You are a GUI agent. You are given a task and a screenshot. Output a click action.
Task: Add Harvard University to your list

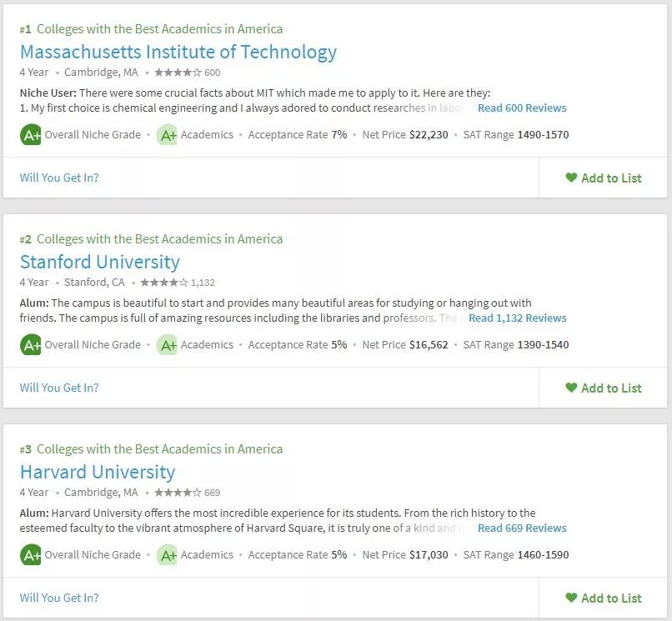click(604, 598)
